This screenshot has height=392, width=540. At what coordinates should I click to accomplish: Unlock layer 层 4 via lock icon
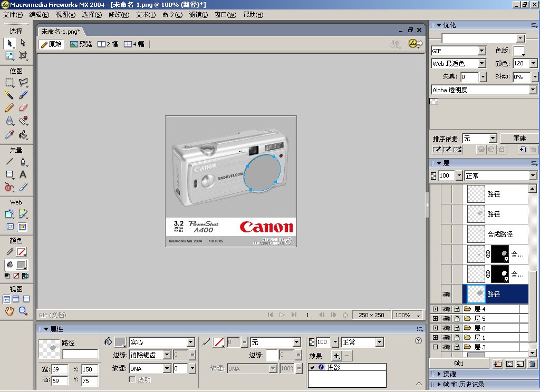[x=457, y=309]
